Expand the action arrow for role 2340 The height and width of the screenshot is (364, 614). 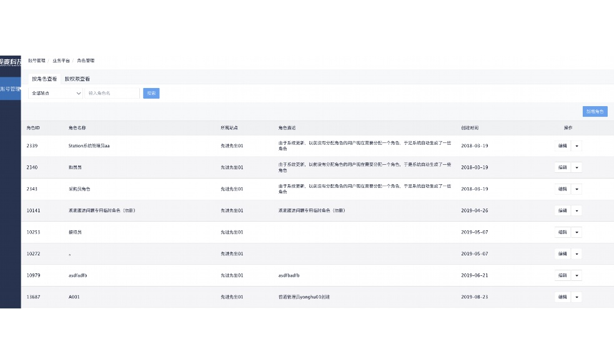(577, 167)
